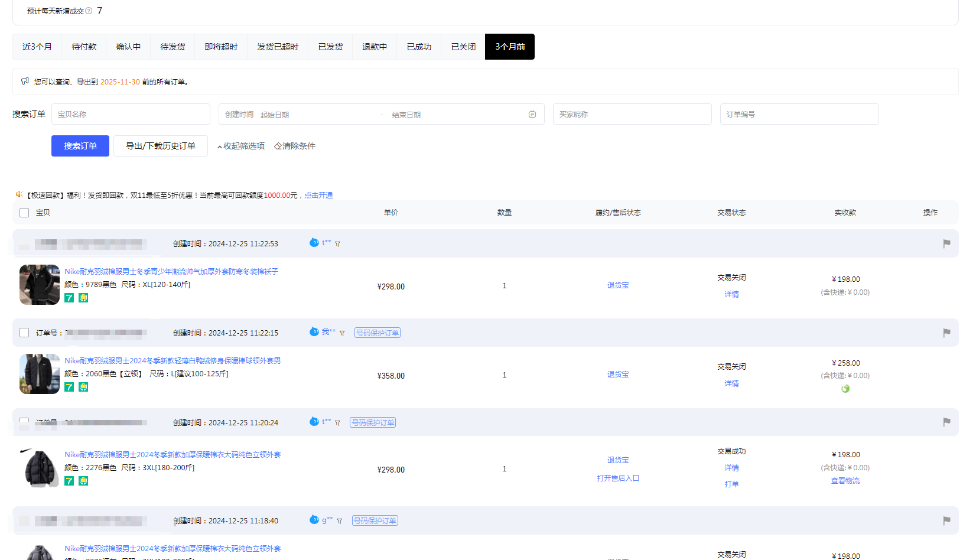Click green refund icon under ¥258.00
976x560 pixels.
[x=845, y=389]
